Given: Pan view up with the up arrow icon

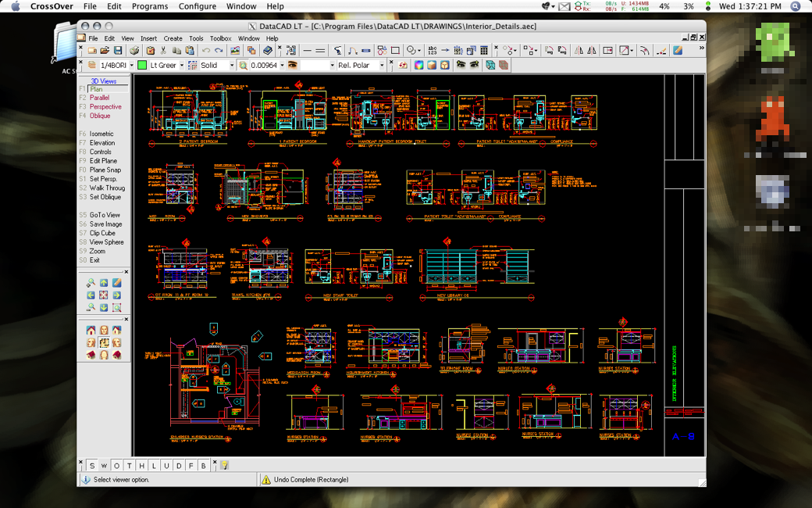Looking at the screenshot, I should pyautogui.click(x=104, y=283).
